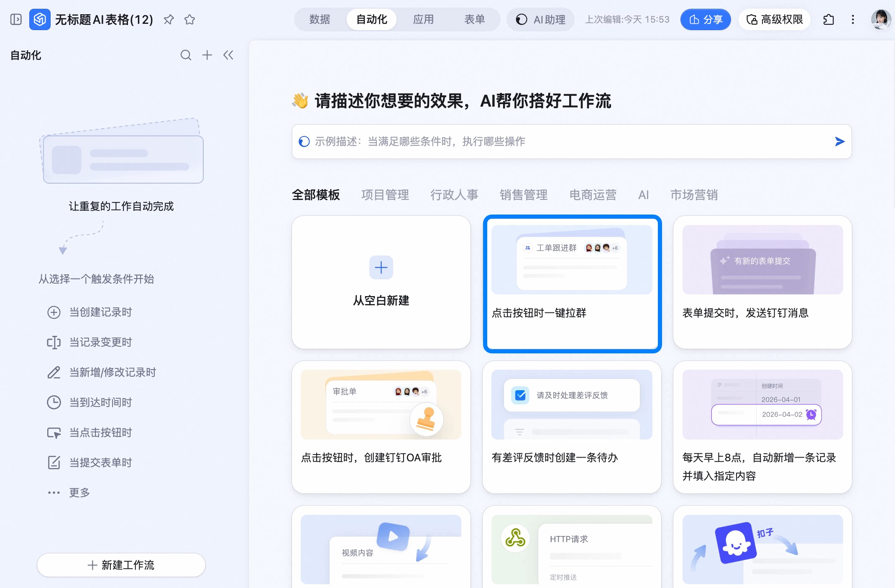Pin the document with the pushpin icon

click(169, 19)
